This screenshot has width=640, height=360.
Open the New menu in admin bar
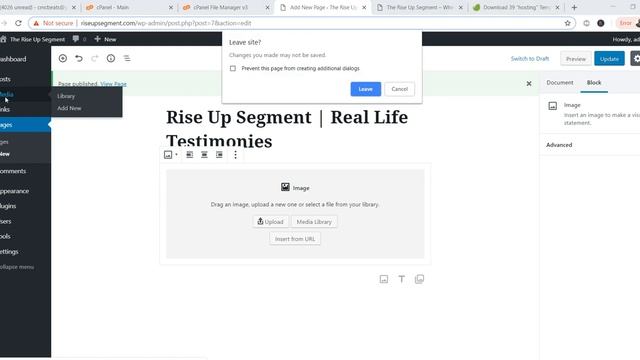(105, 39)
